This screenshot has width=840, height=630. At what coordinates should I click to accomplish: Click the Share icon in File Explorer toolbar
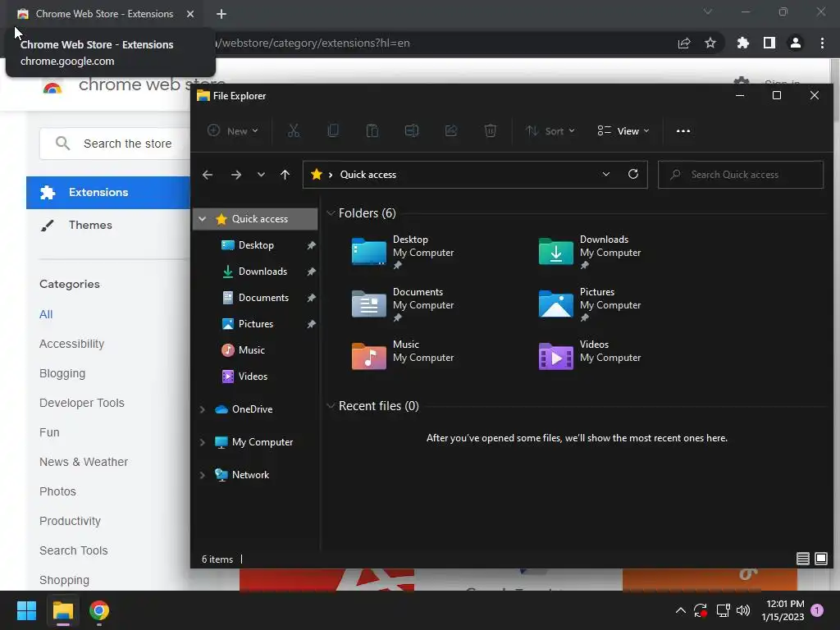(x=451, y=130)
